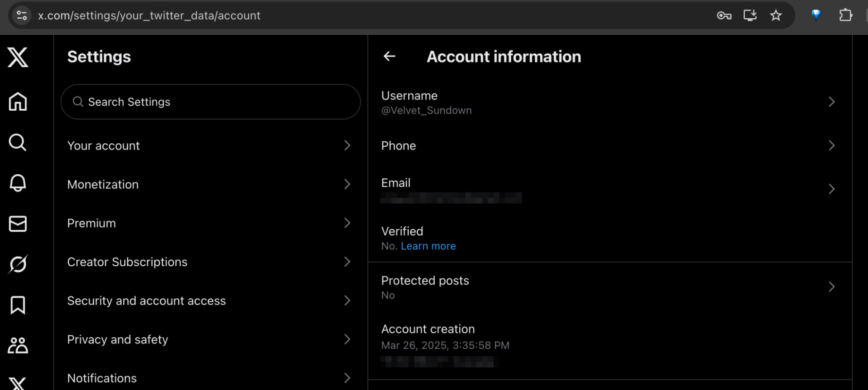This screenshot has width=868, height=390.
Task: Expand Privacy and safety chevron
Action: coord(347,339)
